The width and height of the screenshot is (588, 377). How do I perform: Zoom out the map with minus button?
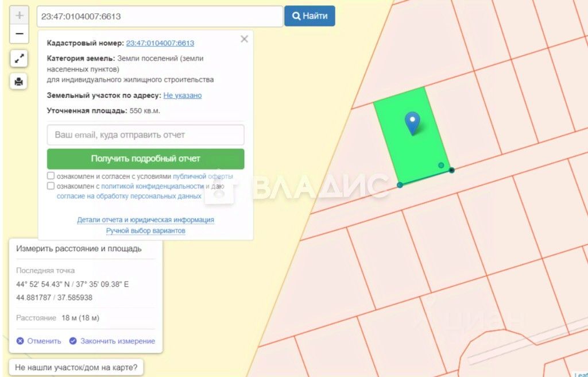19,34
